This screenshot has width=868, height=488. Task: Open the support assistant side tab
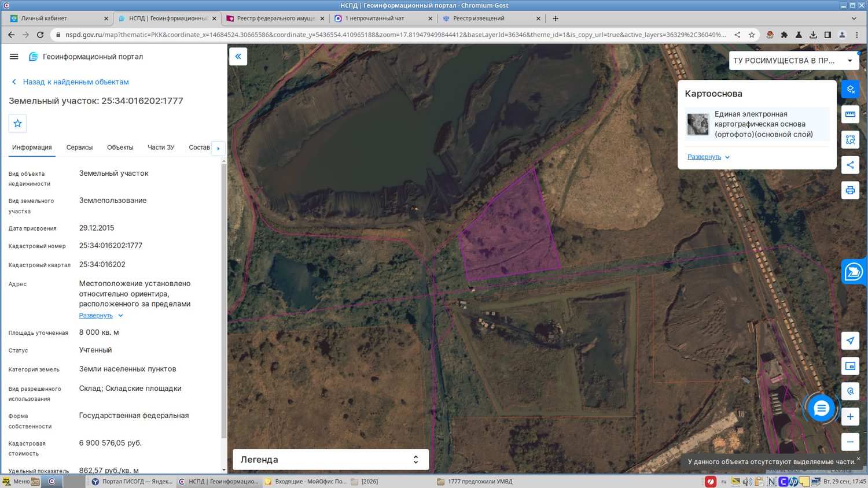pos(854,271)
